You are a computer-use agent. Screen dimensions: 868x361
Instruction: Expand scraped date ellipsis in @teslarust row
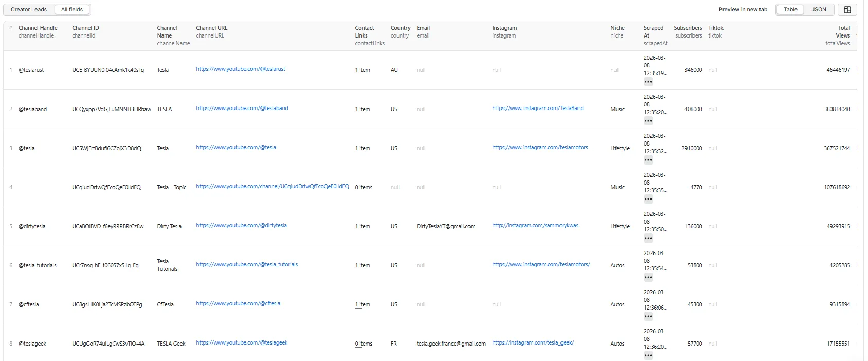(x=648, y=82)
